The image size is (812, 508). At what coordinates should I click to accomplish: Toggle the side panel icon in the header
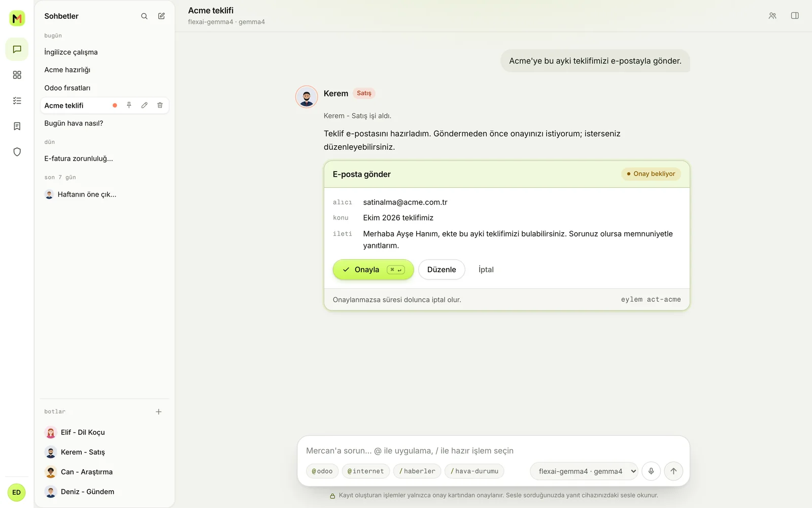(795, 16)
